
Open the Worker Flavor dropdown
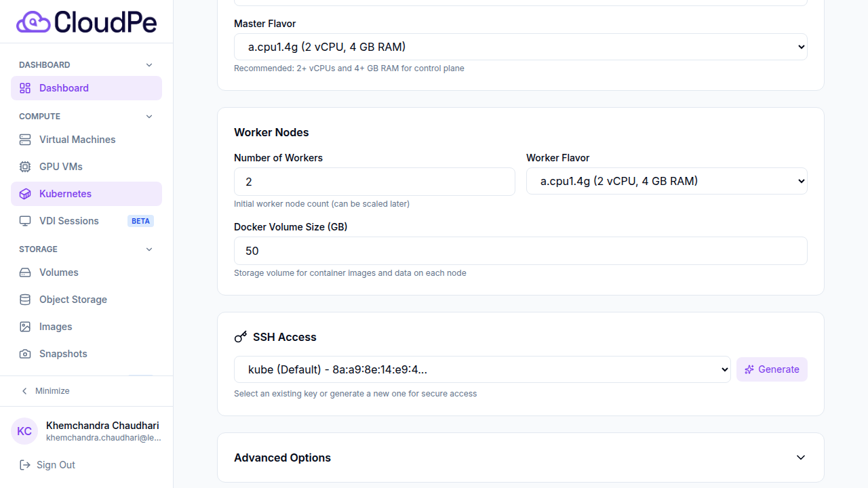point(667,181)
